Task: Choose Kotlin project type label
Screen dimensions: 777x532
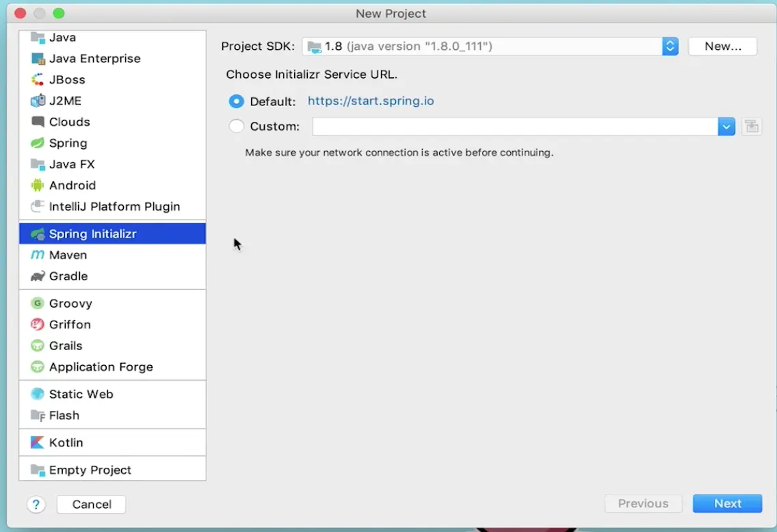Action: [66, 442]
